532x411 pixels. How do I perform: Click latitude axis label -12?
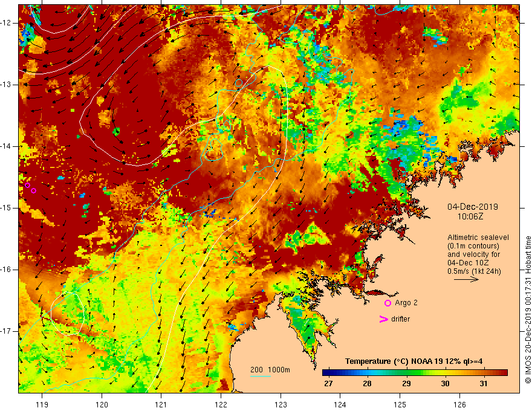(6, 23)
